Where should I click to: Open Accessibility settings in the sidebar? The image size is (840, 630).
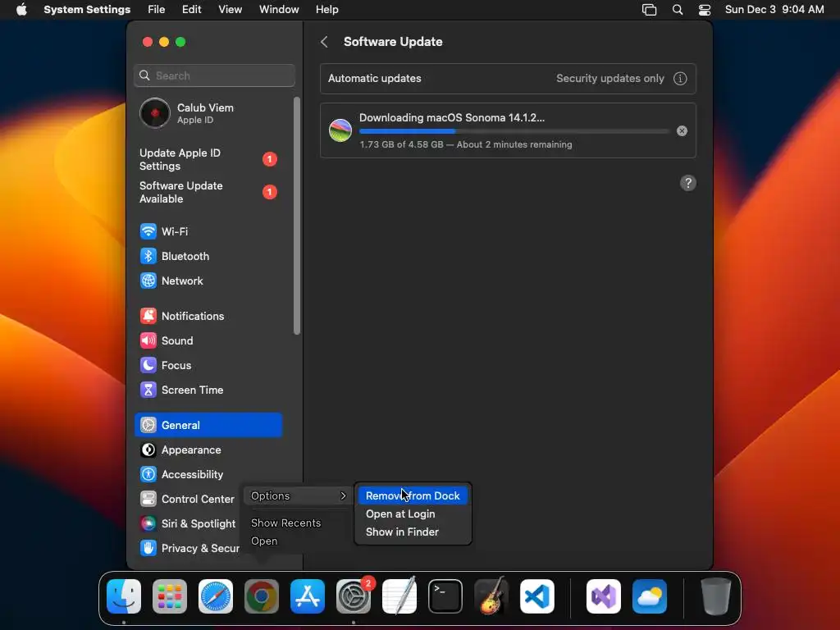point(208,475)
